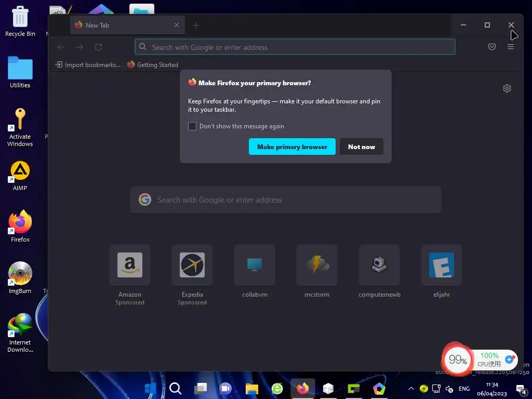Select the Internet Download Manager desktop shortcut

pyautogui.click(x=20, y=333)
